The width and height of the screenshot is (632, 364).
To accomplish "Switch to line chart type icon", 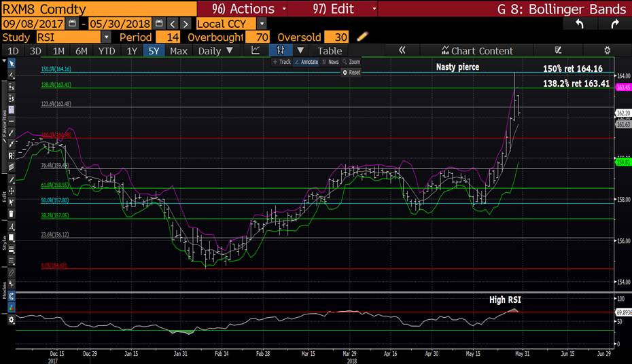I will [x=256, y=50].
